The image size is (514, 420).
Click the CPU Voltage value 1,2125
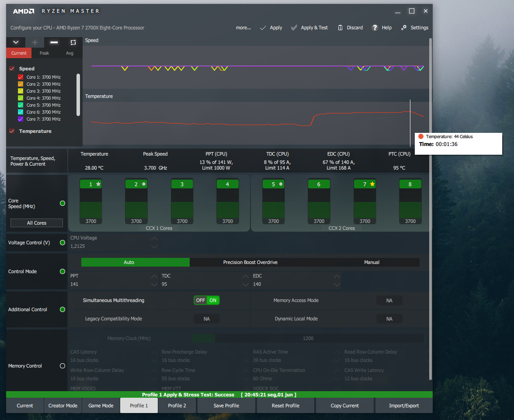coord(78,246)
